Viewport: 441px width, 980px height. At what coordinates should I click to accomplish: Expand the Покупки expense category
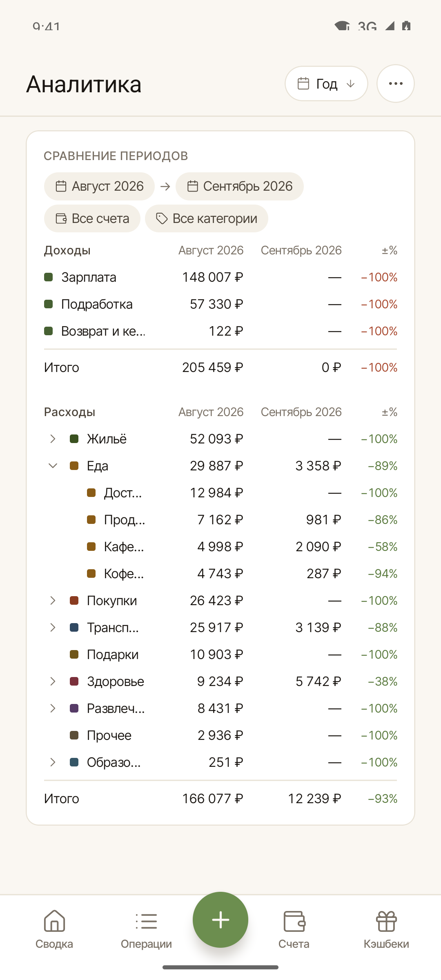(53, 601)
